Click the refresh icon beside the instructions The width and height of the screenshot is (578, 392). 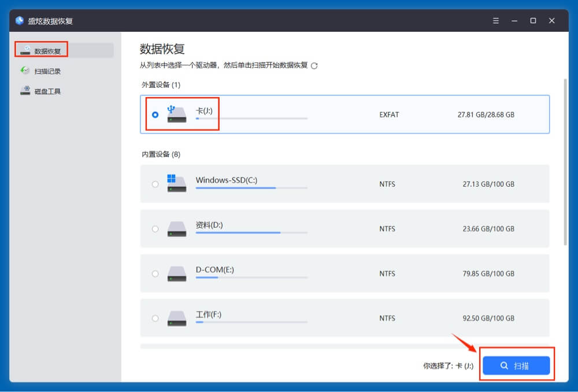[314, 66]
